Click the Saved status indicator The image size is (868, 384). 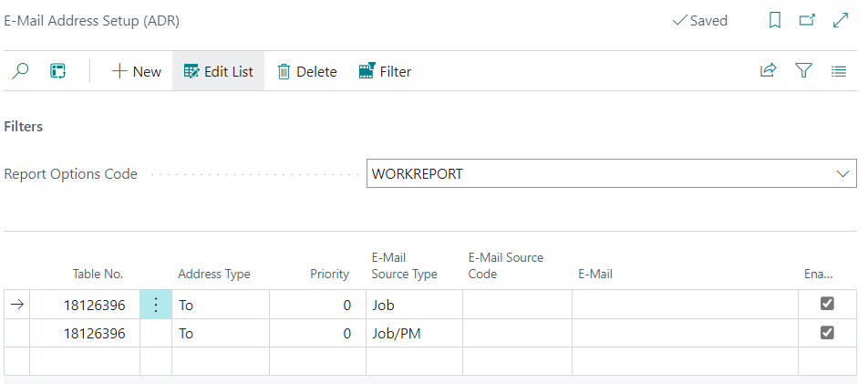pyautogui.click(x=699, y=20)
